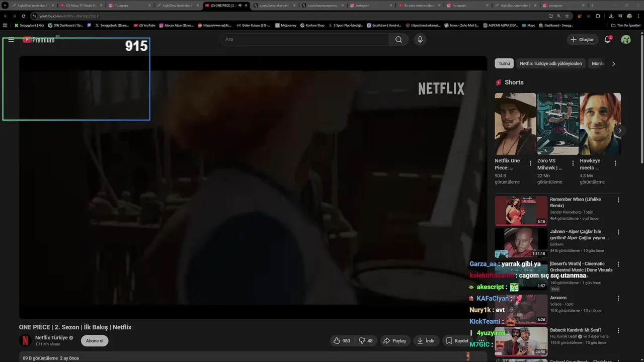Mute the ONE PIECE tab via speaker icon
The image size is (644, 362).
click(x=239, y=5)
